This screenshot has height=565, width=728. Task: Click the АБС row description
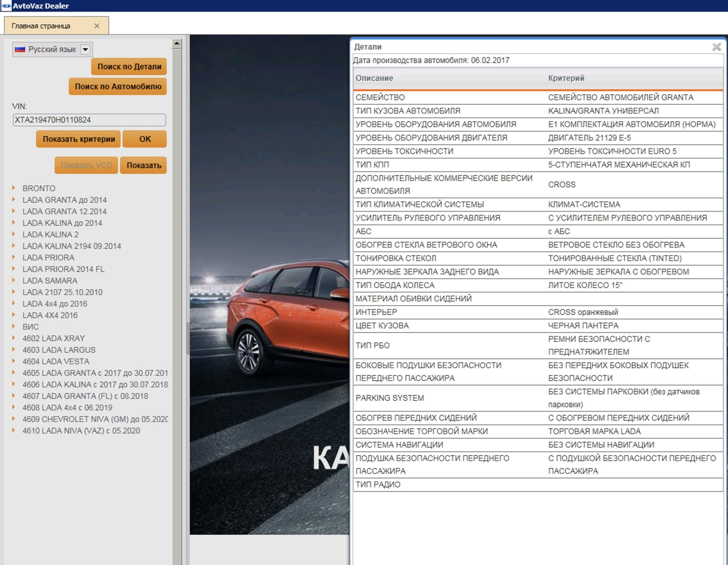pyautogui.click(x=363, y=231)
